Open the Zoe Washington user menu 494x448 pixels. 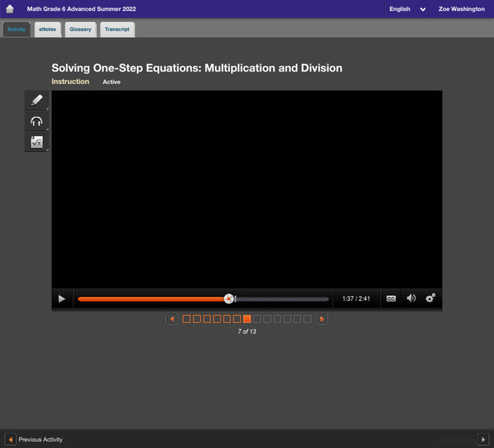pyautogui.click(x=462, y=9)
